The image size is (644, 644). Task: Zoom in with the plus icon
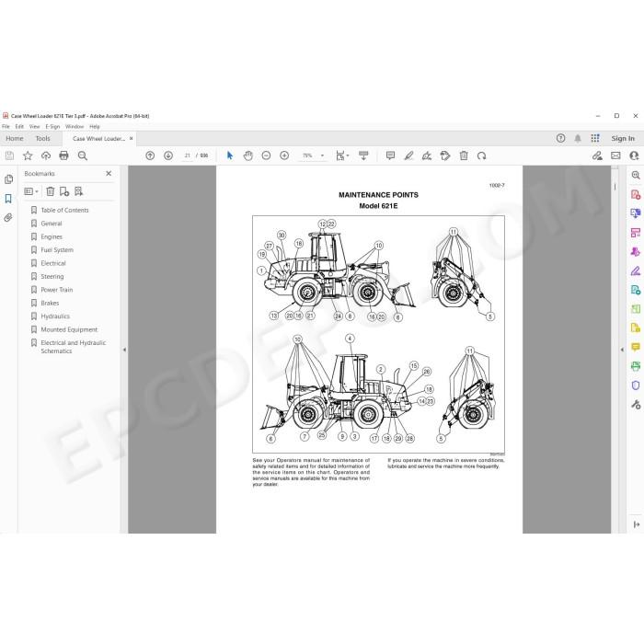click(x=284, y=155)
